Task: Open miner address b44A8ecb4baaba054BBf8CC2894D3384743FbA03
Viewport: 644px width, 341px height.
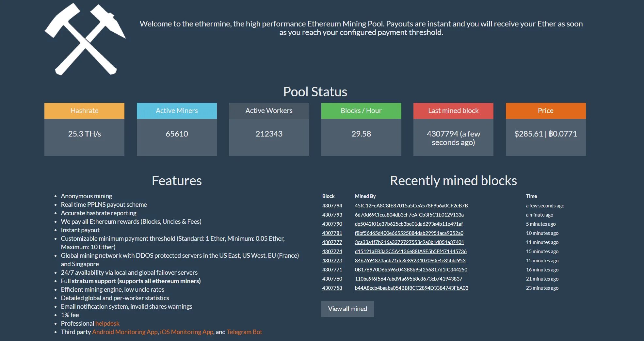Action: tap(411, 288)
